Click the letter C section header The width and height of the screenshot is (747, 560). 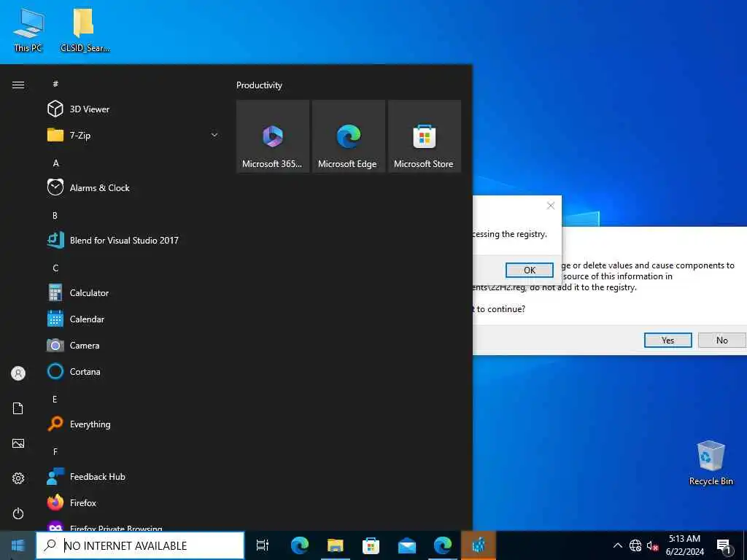[55, 268]
